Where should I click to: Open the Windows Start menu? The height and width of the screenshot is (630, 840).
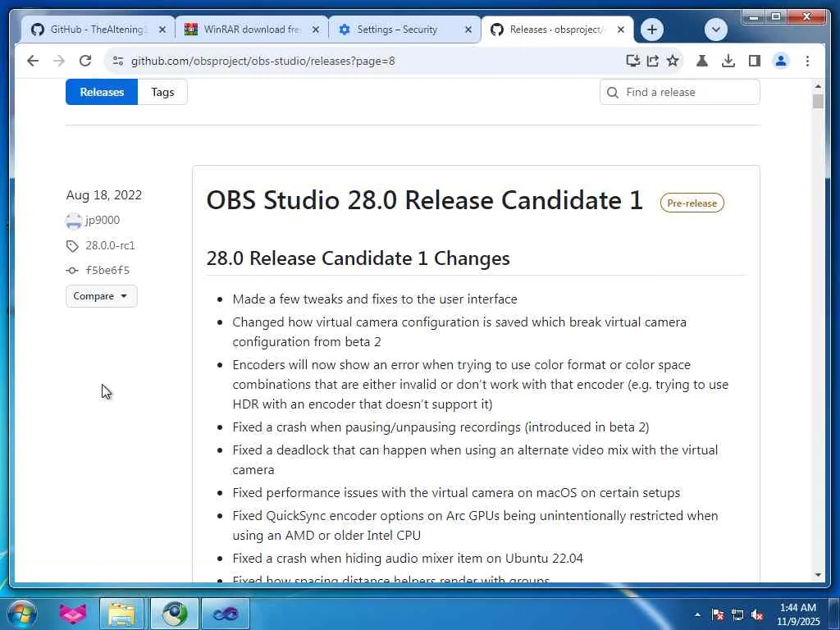22,614
